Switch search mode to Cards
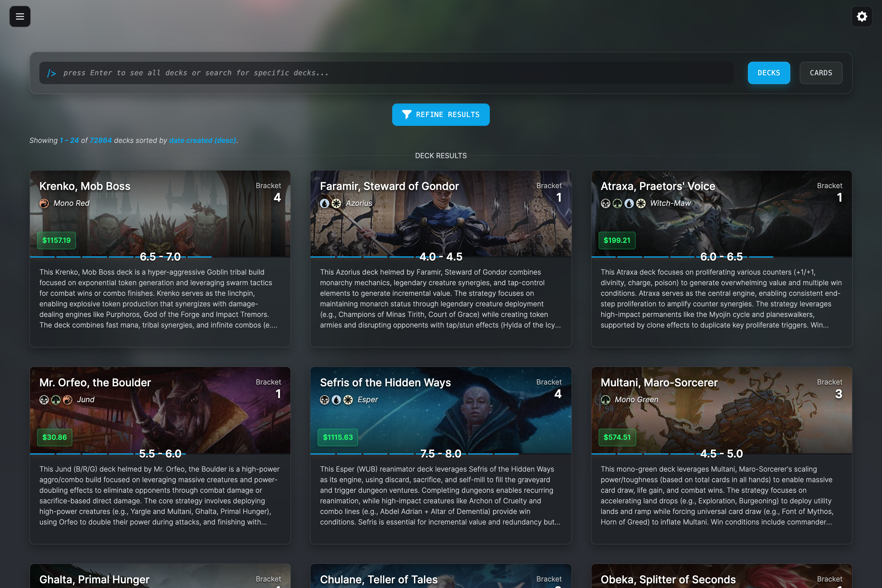The image size is (882, 588). pyautogui.click(x=821, y=73)
